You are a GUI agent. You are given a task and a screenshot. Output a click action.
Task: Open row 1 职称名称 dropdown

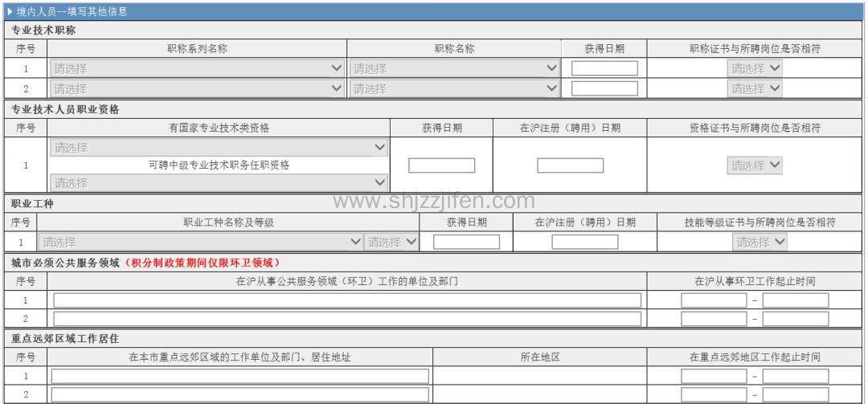(x=454, y=68)
